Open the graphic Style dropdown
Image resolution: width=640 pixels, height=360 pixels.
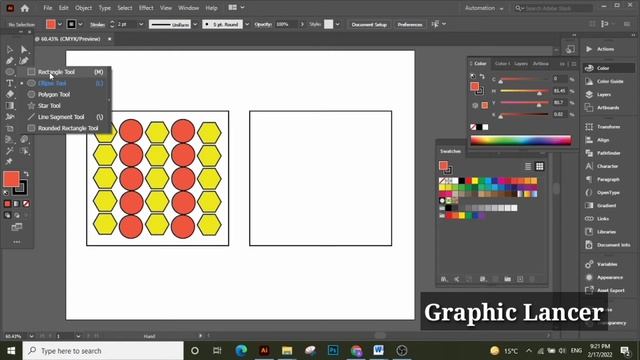pyautogui.click(x=338, y=24)
